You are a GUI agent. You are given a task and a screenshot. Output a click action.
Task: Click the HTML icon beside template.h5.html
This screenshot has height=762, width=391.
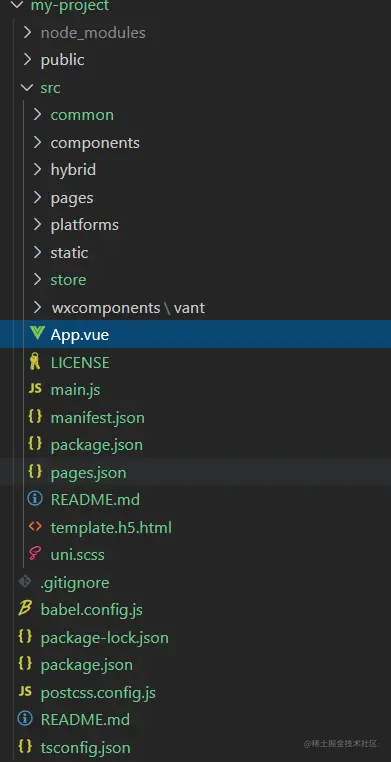[x=35, y=527]
